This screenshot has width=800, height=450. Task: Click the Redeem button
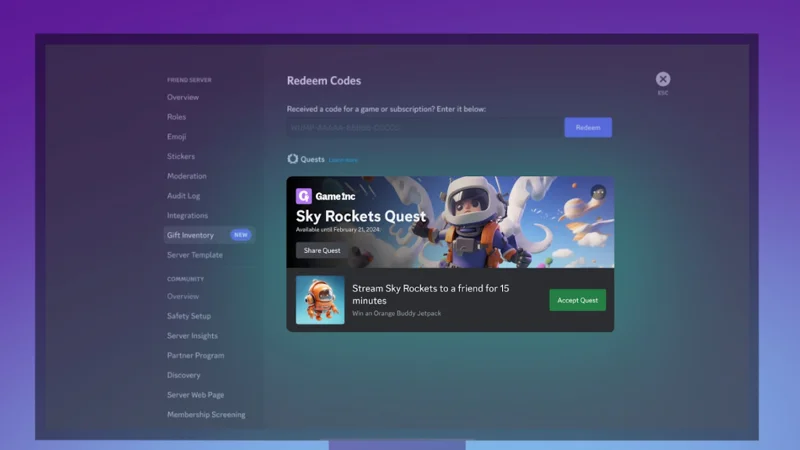(588, 128)
